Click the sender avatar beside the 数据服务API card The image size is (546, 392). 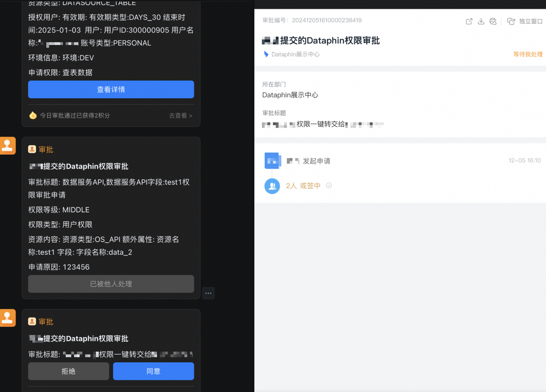tap(7, 145)
